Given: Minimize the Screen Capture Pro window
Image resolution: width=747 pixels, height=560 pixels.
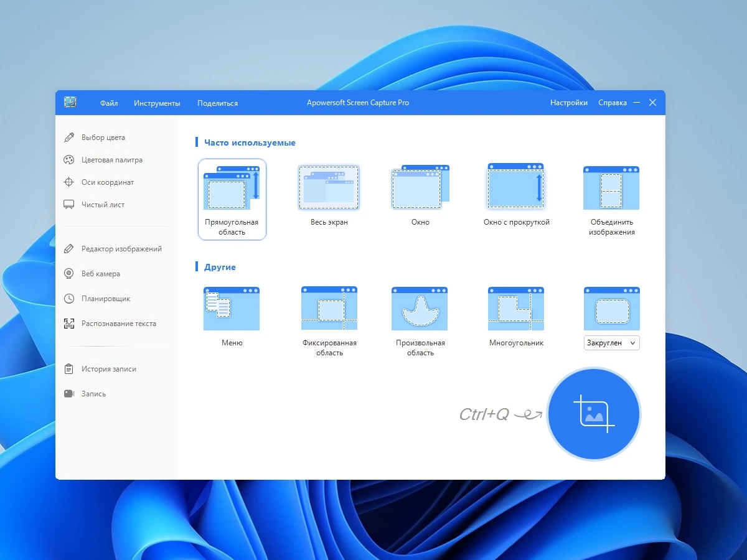Looking at the screenshot, I should point(637,103).
